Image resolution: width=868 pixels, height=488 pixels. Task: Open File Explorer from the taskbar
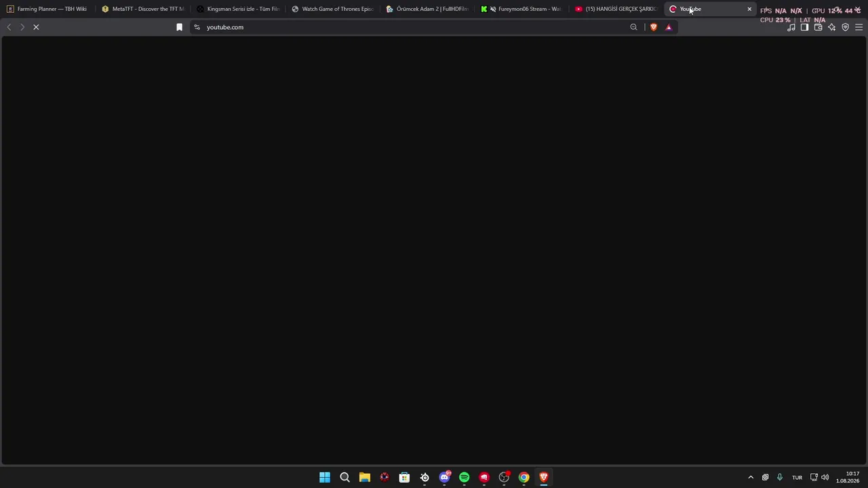coord(365,477)
